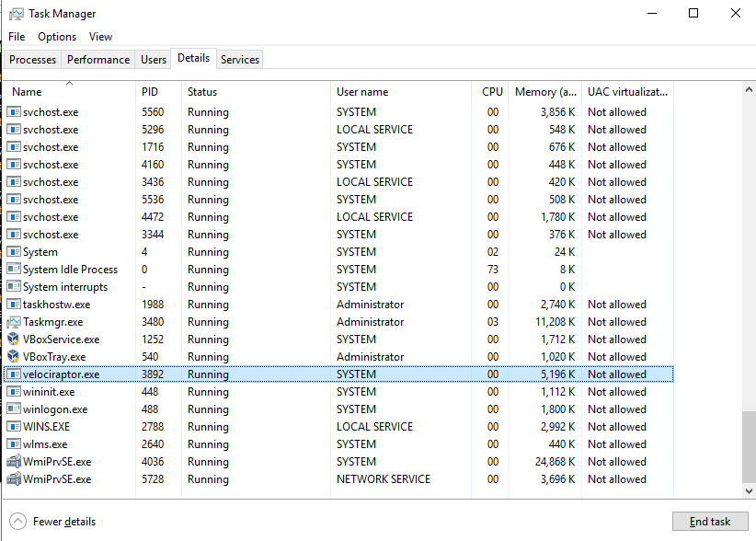This screenshot has height=541, width=756.
Task: Click the VBoxTray.exe process icon
Action: tap(13, 356)
